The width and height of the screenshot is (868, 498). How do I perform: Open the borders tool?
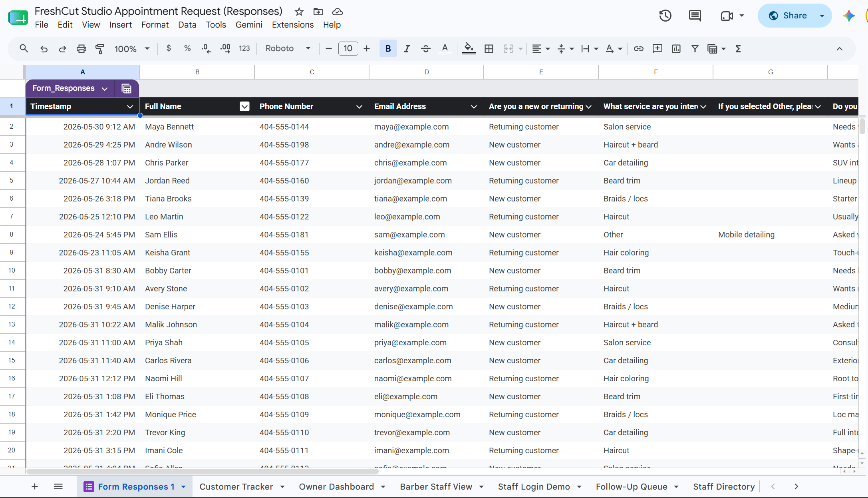[489, 49]
